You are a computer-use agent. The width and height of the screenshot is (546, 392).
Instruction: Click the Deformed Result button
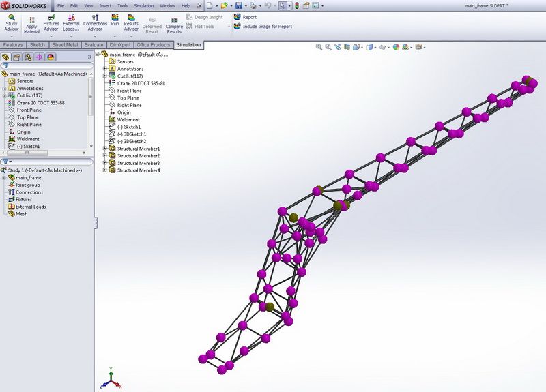coord(152,25)
